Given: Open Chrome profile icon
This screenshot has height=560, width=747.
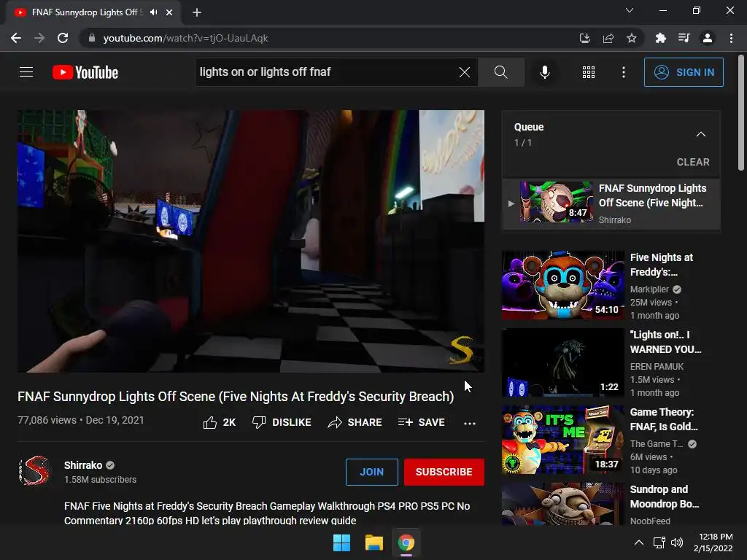Looking at the screenshot, I should (708, 38).
